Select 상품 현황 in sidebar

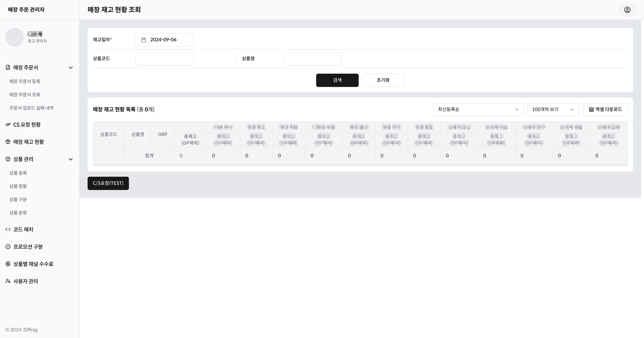pyautogui.click(x=18, y=186)
